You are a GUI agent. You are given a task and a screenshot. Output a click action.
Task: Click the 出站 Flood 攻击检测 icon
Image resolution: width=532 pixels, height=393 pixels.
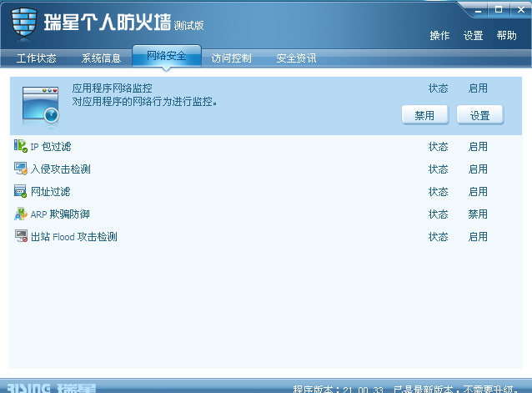point(21,236)
